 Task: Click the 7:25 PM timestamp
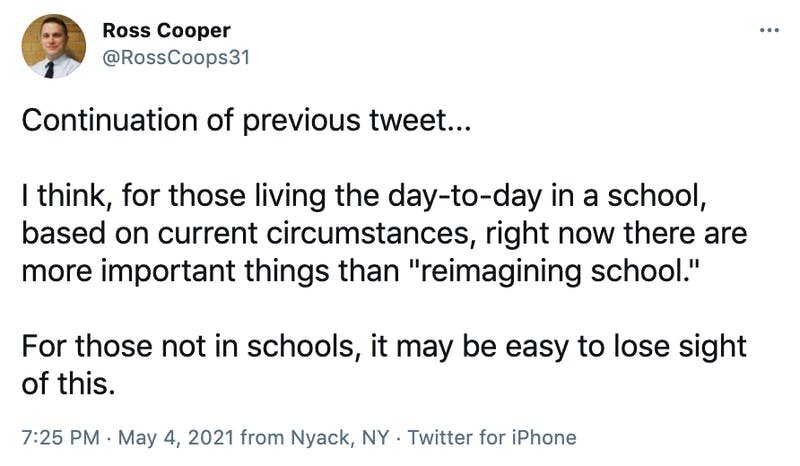point(61,437)
